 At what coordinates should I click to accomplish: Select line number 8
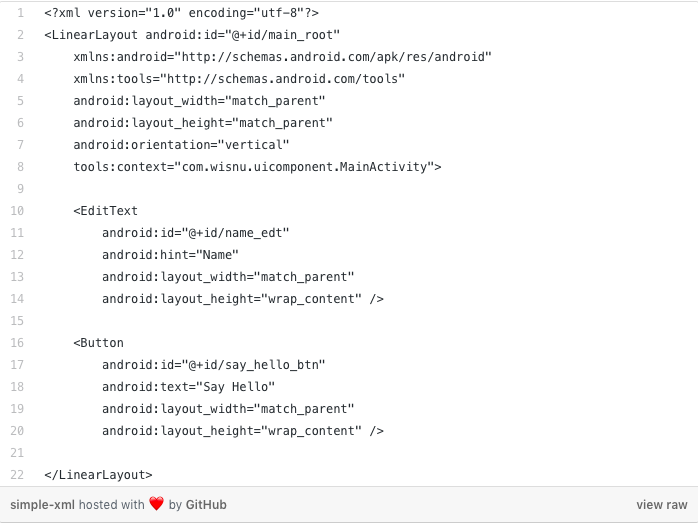click(x=20, y=167)
